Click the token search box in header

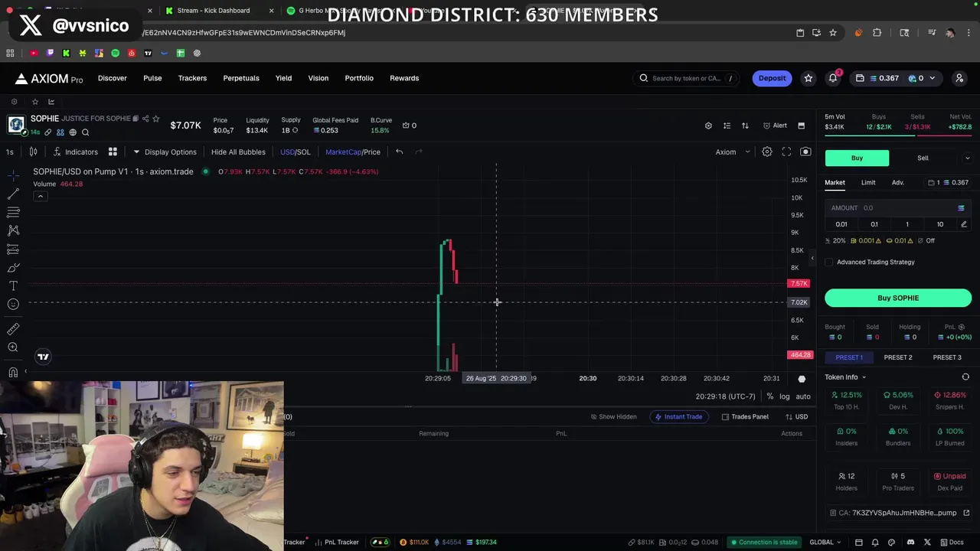tap(688, 78)
